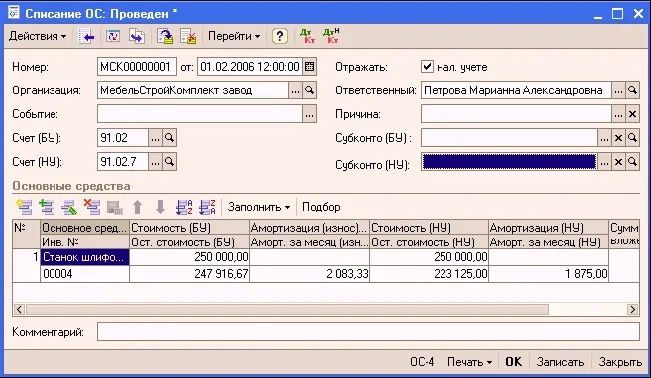This screenshot has height=378, width=651.
Task: Click the finish editing icon in table toolbar
Action: pos(115,207)
